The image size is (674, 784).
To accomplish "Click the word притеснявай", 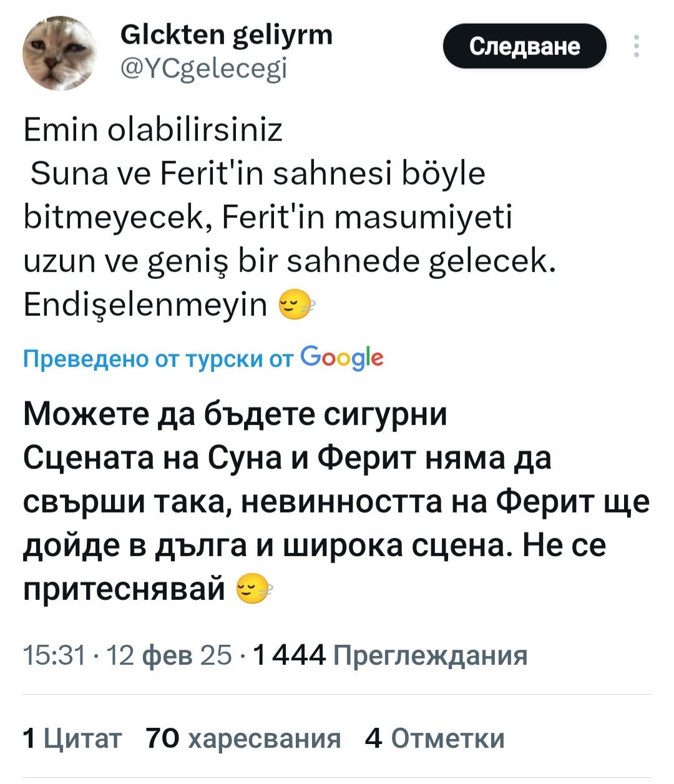I will (x=124, y=589).
